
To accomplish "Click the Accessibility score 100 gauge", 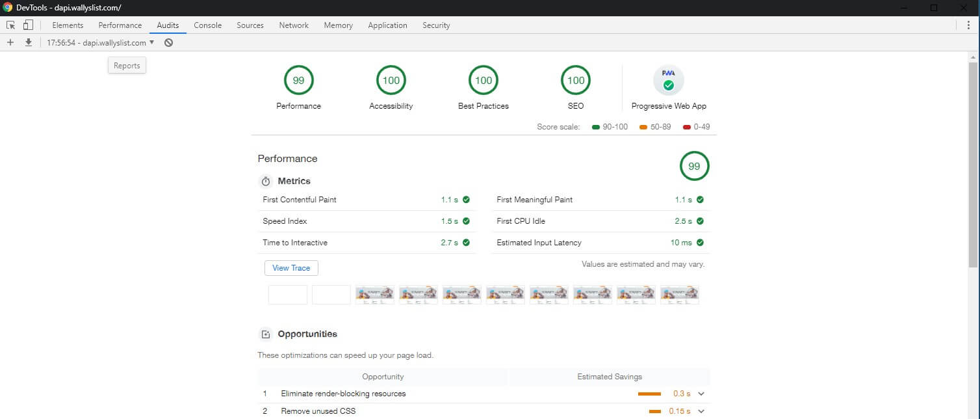I will pos(391,81).
